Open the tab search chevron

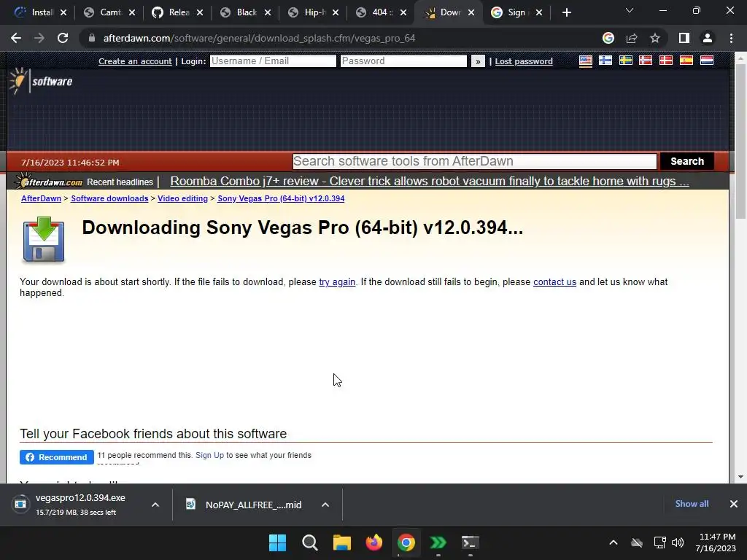pos(630,10)
